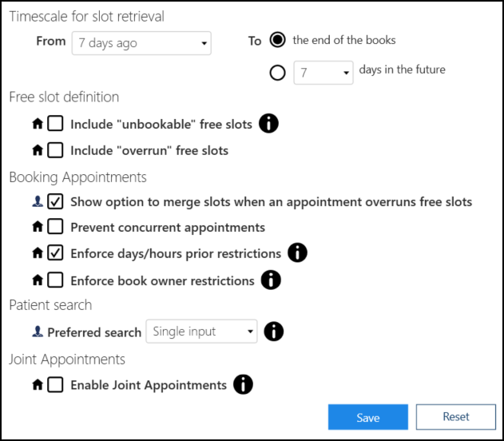
Task: Open the From "7 days ago" dropdown
Action: tap(141, 43)
